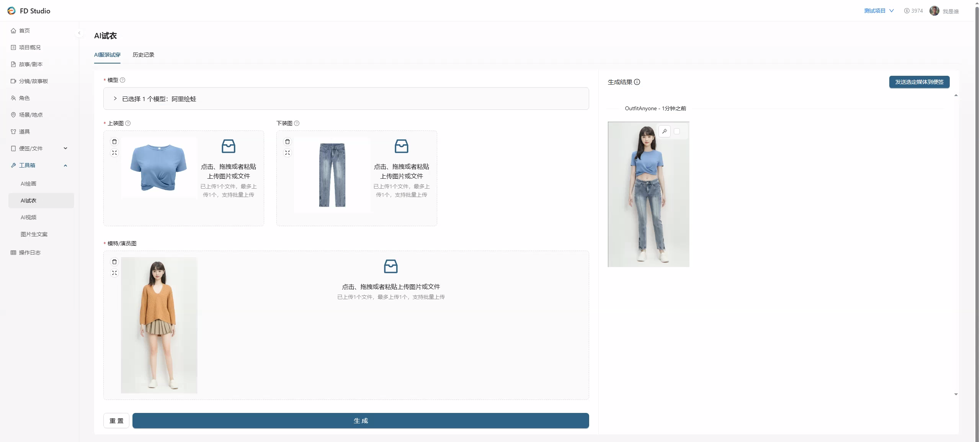Click the FD Studio logo icon
980x442 pixels.
(11, 11)
